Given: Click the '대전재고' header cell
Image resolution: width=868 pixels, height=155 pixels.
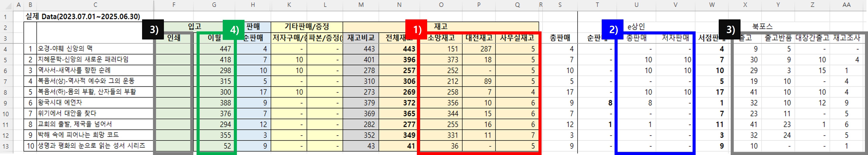Looking at the screenshot, I should click(x=479, y=38).
